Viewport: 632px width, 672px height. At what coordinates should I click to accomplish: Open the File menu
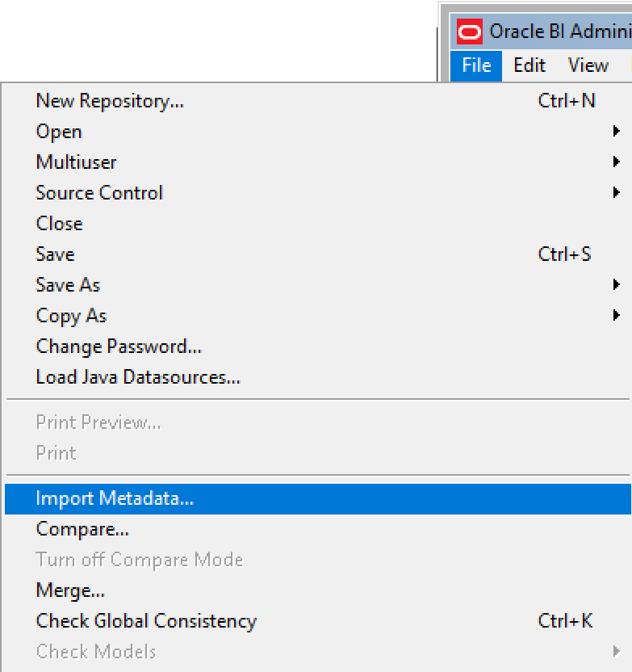click(476, 65)
